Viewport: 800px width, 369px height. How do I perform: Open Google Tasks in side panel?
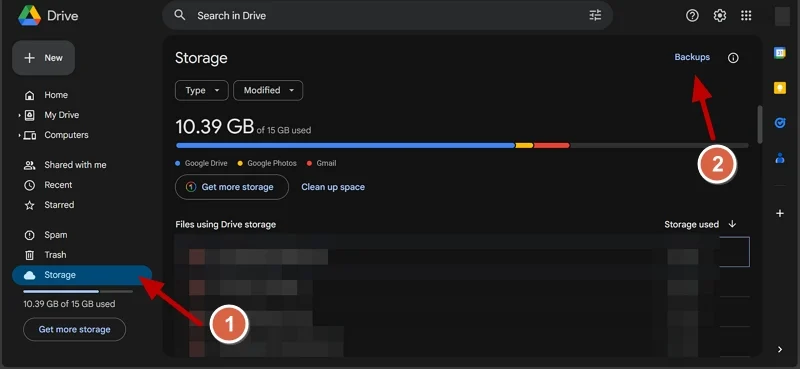[780, 123]
